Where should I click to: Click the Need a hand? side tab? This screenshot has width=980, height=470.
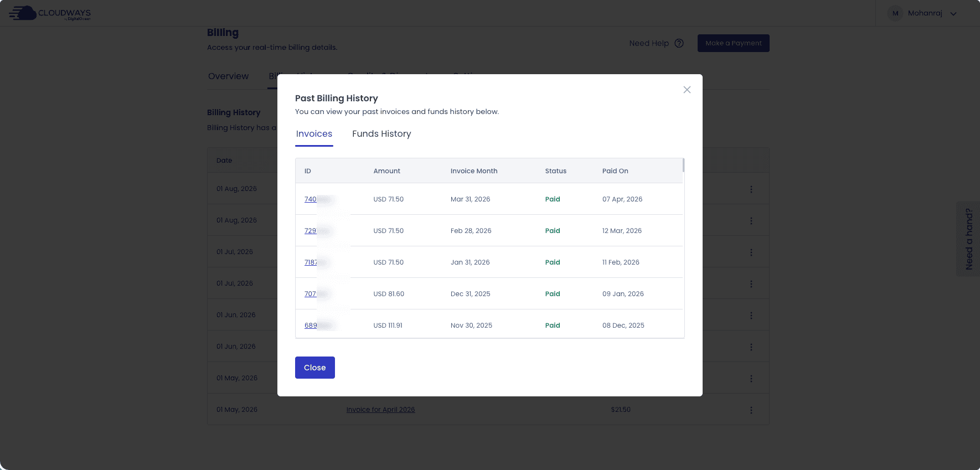point(968,239)
